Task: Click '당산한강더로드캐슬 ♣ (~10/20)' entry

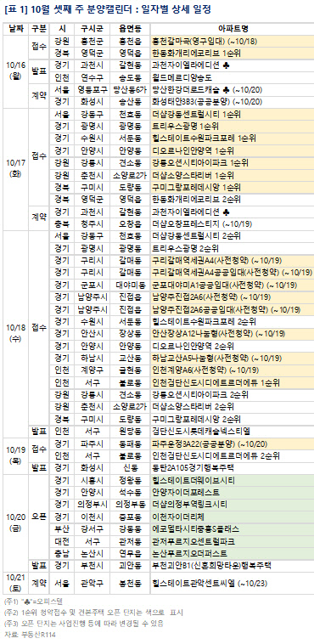Action: [207, 90]
